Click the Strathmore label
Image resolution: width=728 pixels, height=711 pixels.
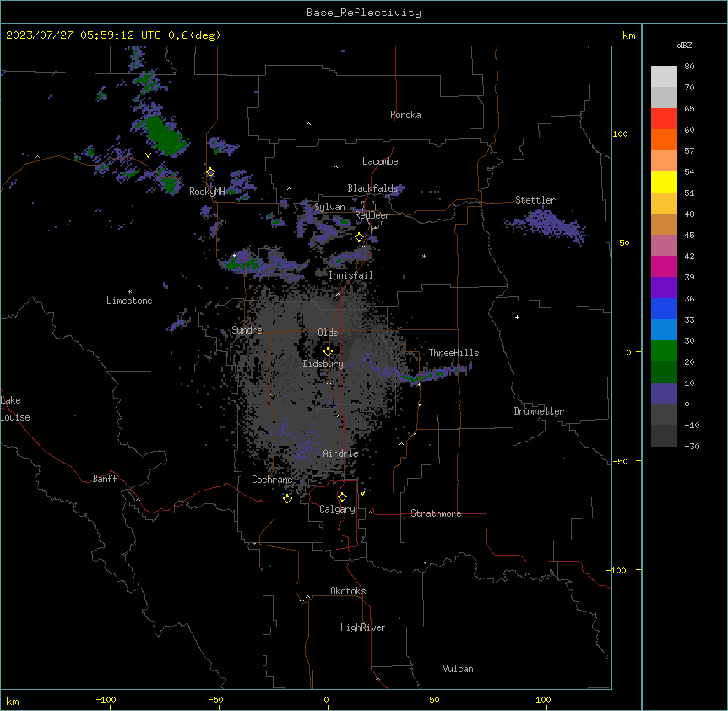[x=436, y=513]
